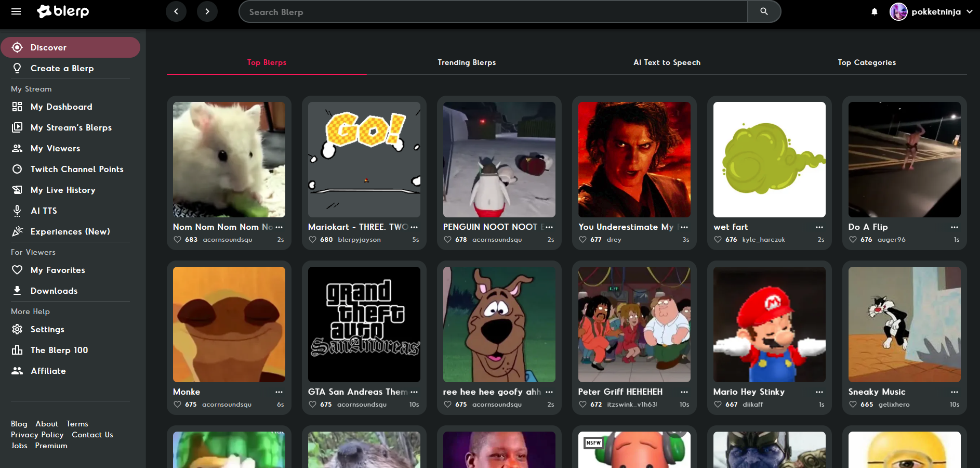Click the Blerp logo
The height and width of the screenshot is (468, 980).
(63, 11)
